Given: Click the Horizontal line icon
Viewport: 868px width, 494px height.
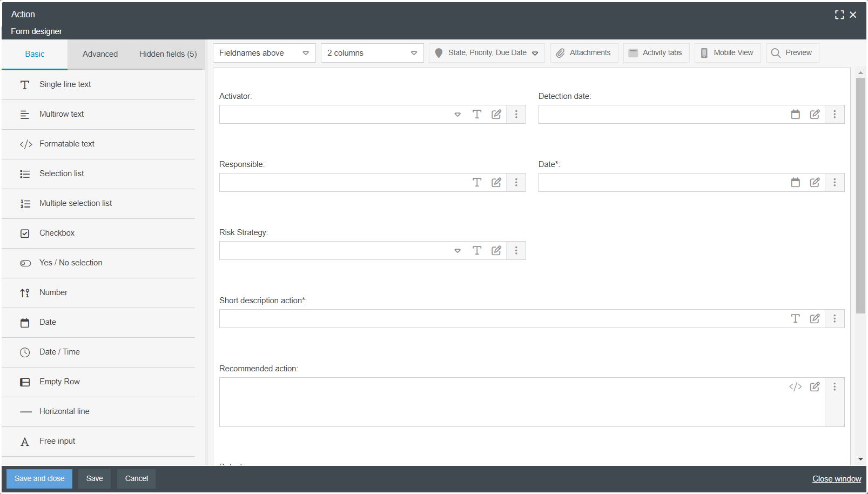Looking at the screenshot, I should click(26, 412).
